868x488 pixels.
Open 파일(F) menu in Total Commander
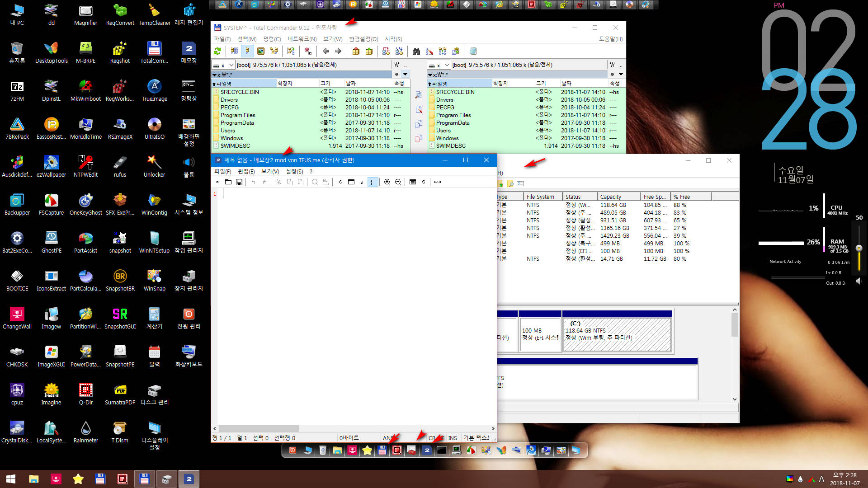[x=222, y=39]
